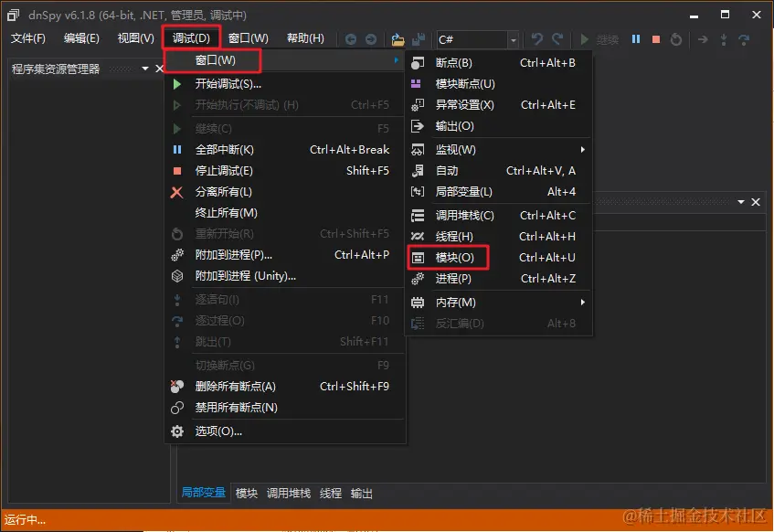The height and width of the screenshot is (532, 774).
Task: Open the 帮助(H) menu
Action: tap(305, 38)
